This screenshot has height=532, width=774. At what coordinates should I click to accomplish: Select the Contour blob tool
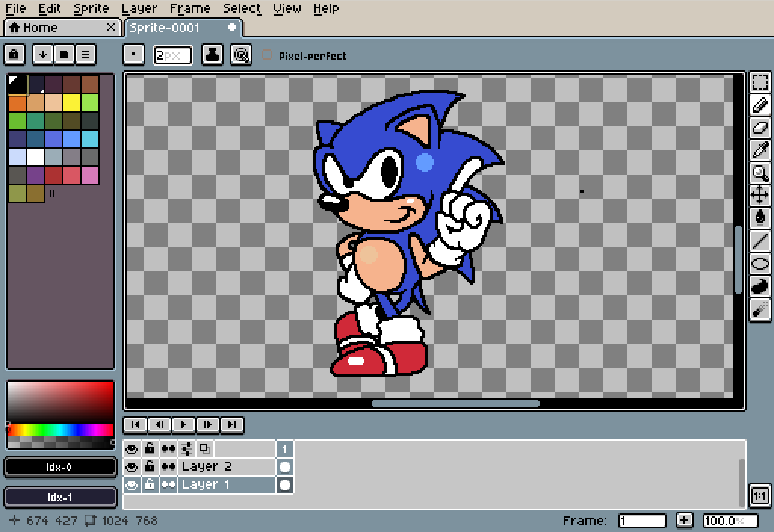(x=760, y=286)
